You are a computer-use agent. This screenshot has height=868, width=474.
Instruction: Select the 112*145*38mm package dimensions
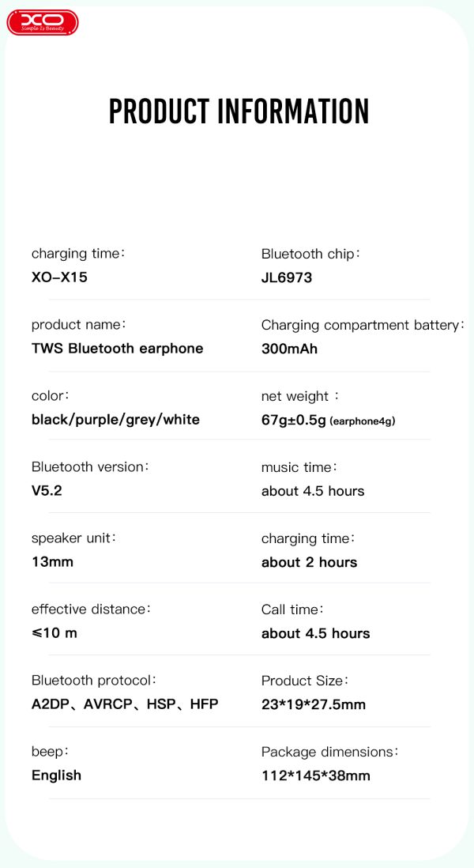pos(316,776)
